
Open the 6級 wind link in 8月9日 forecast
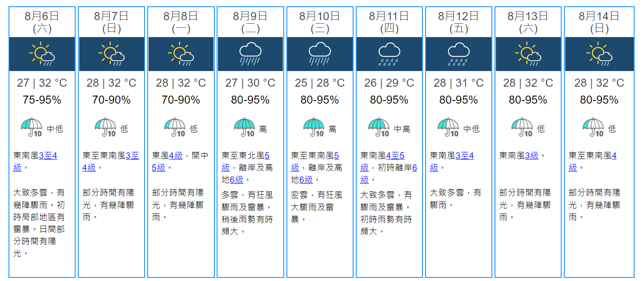click(237, 180)
